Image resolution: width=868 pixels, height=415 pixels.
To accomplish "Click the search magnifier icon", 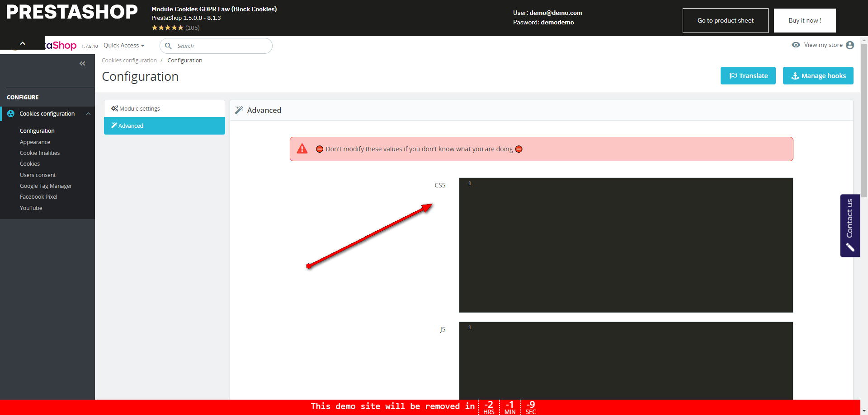I will [168, 46].
